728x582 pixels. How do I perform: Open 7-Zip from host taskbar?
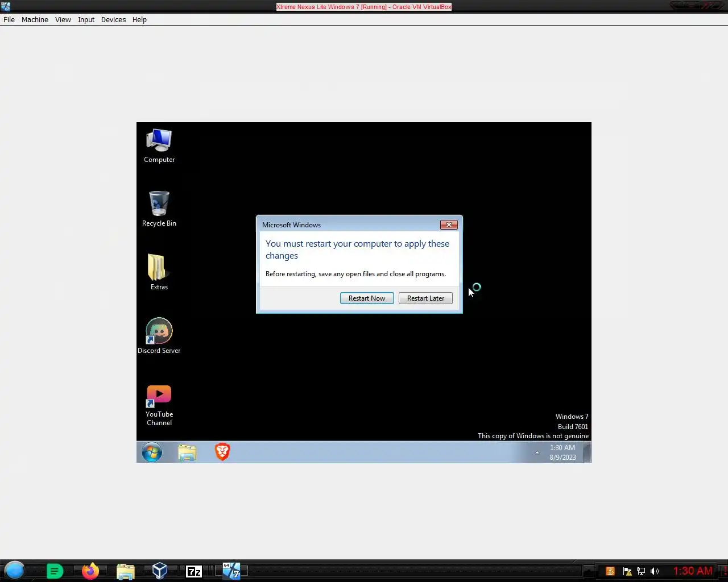coord(194,571)
